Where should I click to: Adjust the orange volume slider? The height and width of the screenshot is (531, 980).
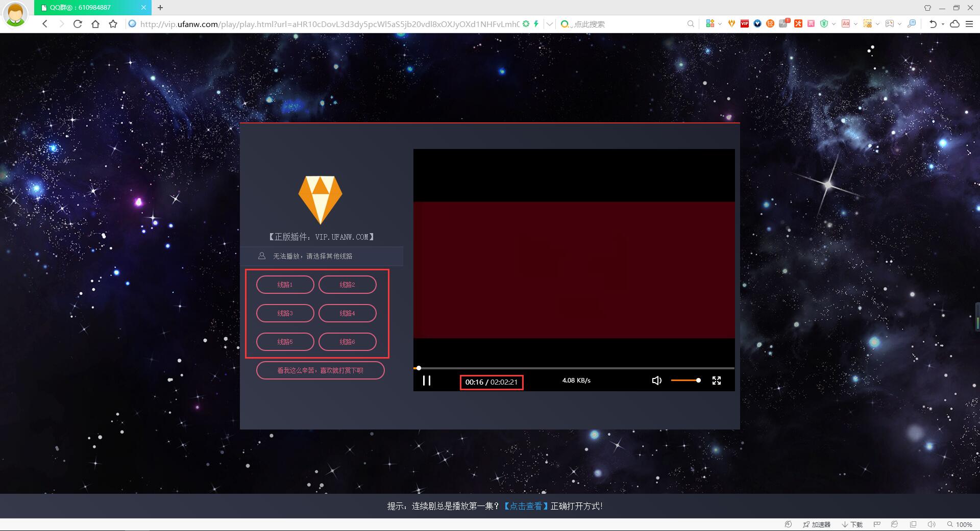(685, 381)
